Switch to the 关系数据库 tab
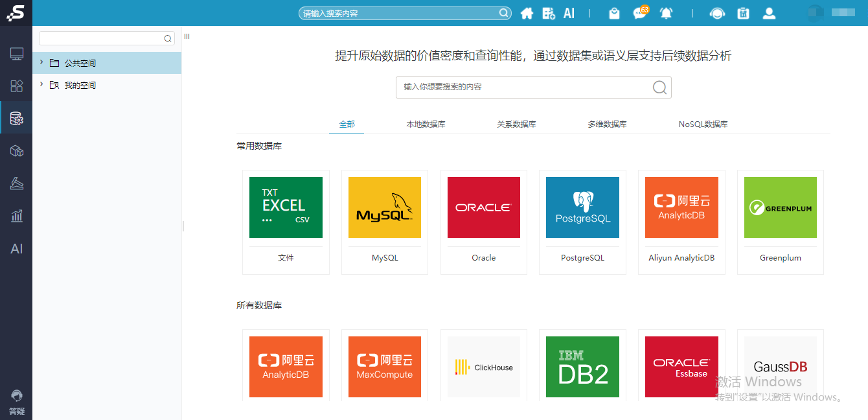 click(x=516, y=124)
